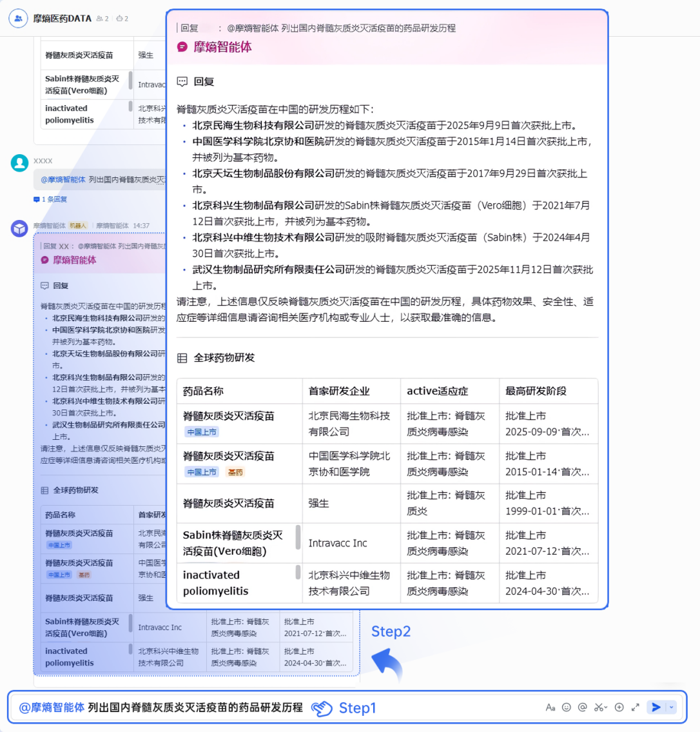Click the 回复 bubble icon in chat message
The image size is (700, 732).
45,286
